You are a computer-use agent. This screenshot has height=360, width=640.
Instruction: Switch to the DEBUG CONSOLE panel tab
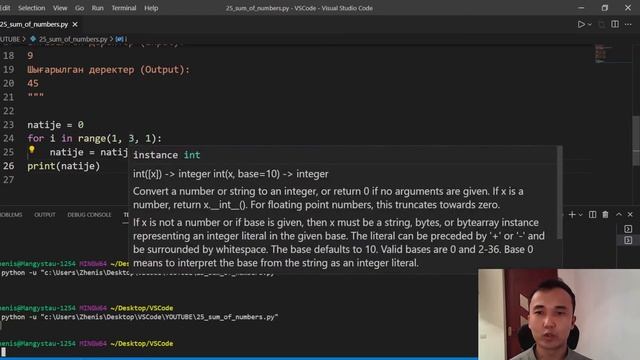point(89,215)
